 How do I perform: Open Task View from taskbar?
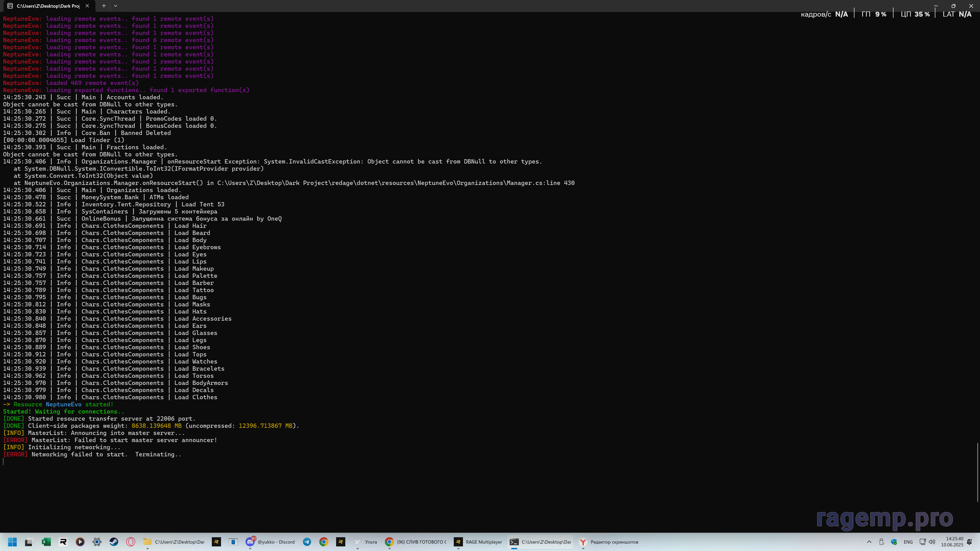pyautogui.click(x=29, y=542)
